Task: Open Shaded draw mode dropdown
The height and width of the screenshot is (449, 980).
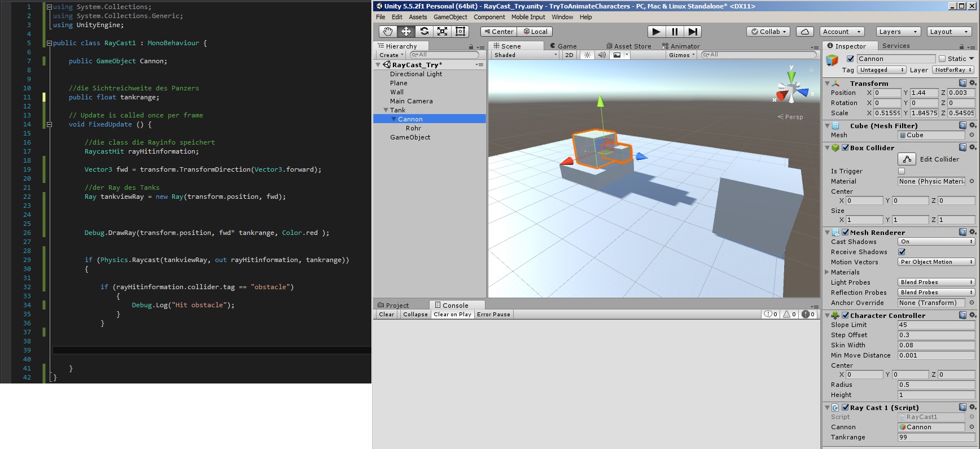Action: click(526, 55)
